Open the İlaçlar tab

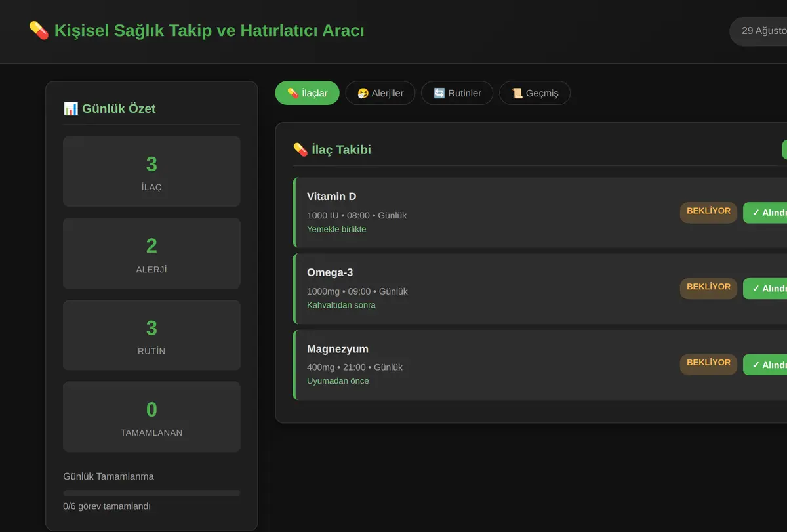pos(307,93)
